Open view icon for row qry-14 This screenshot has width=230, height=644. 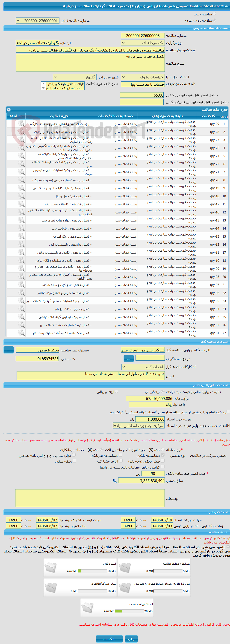pos(21,228)
